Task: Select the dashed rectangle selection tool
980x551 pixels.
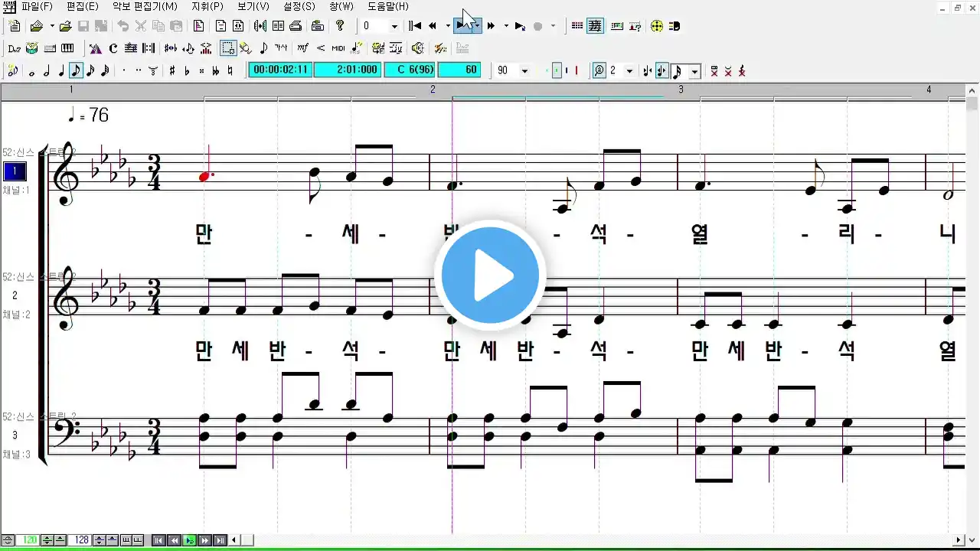Action: tap(228, 48)
